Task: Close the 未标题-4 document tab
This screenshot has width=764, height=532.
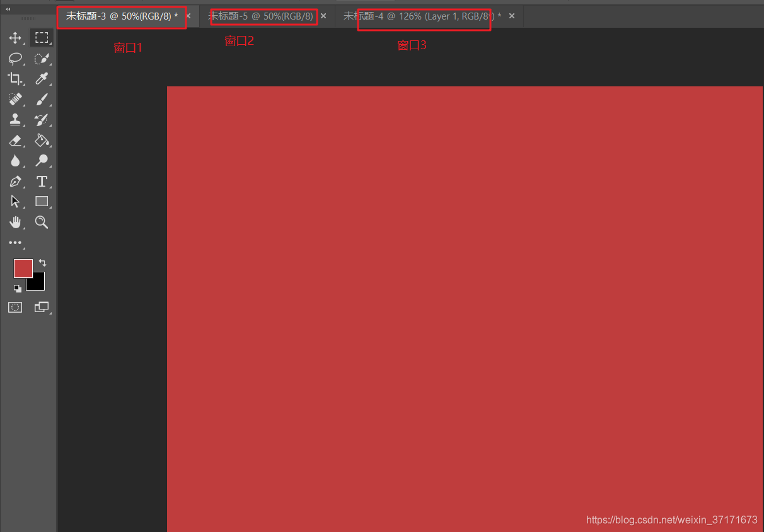Action: tap(512, 16)
